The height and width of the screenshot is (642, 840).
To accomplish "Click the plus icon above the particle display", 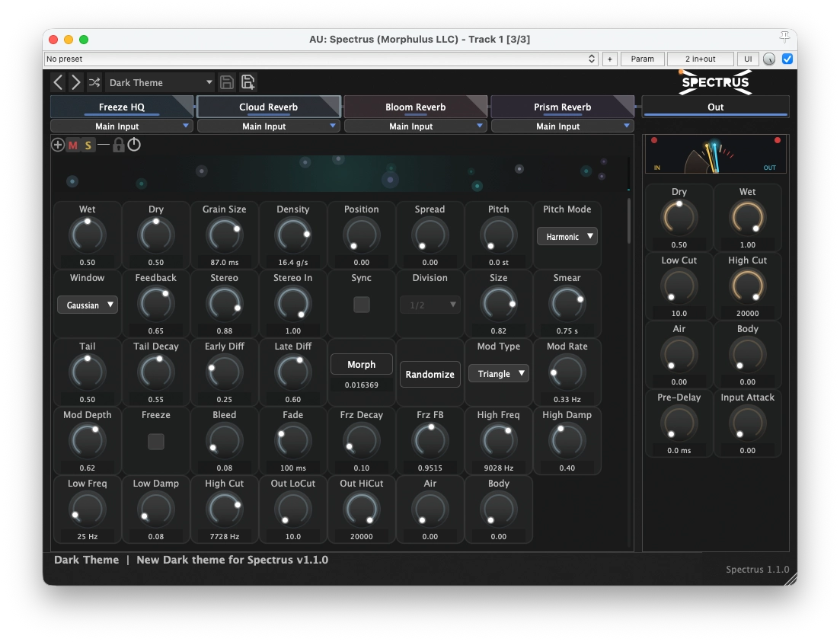I will tap(57, 144).
